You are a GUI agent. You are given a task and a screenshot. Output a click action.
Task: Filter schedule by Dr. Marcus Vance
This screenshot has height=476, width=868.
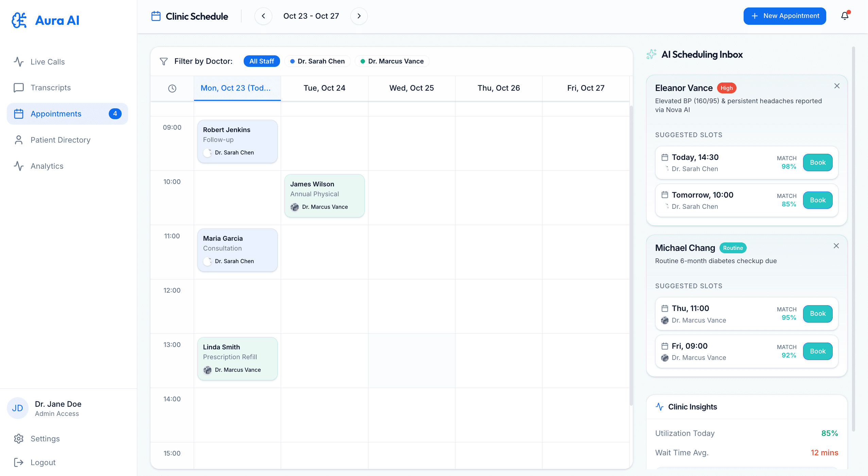pyautogui.click(x=392, y=61)
